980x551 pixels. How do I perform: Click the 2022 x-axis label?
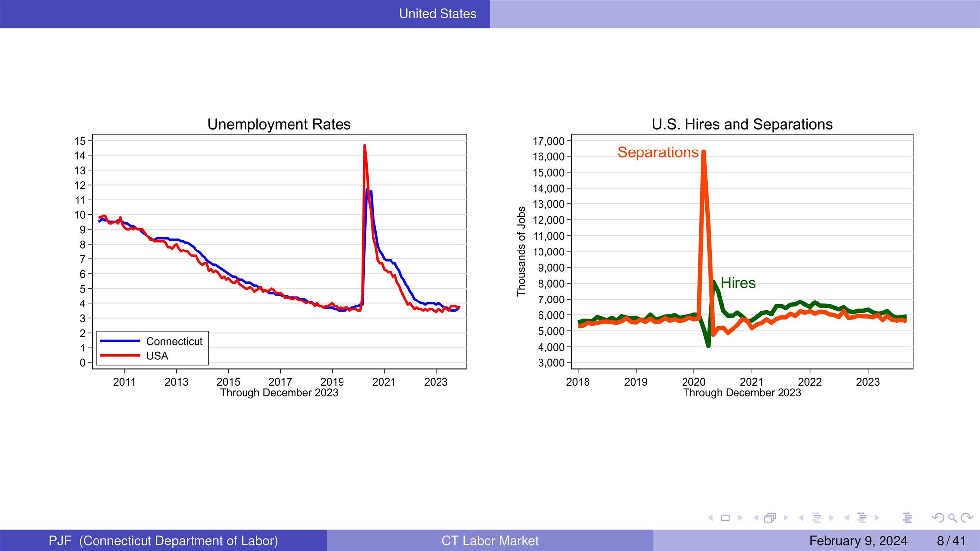[x=810, y=382]
